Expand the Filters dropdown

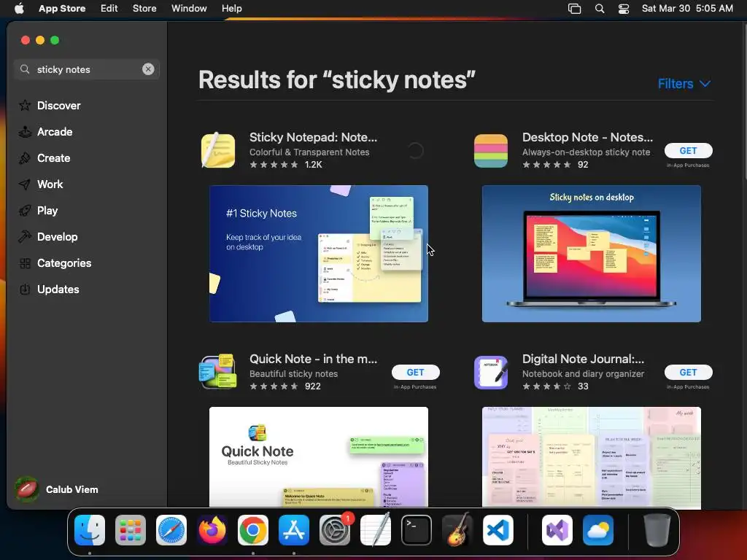coord(684,84)
